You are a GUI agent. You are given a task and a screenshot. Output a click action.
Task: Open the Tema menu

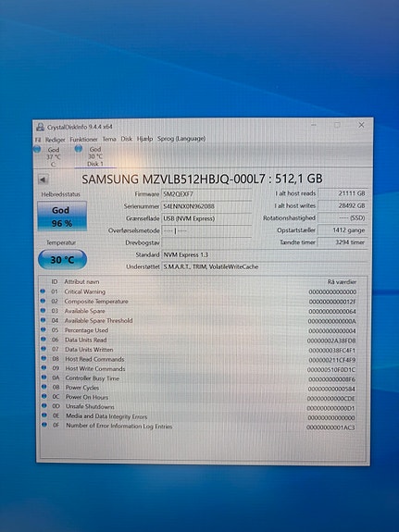[109, 139]
